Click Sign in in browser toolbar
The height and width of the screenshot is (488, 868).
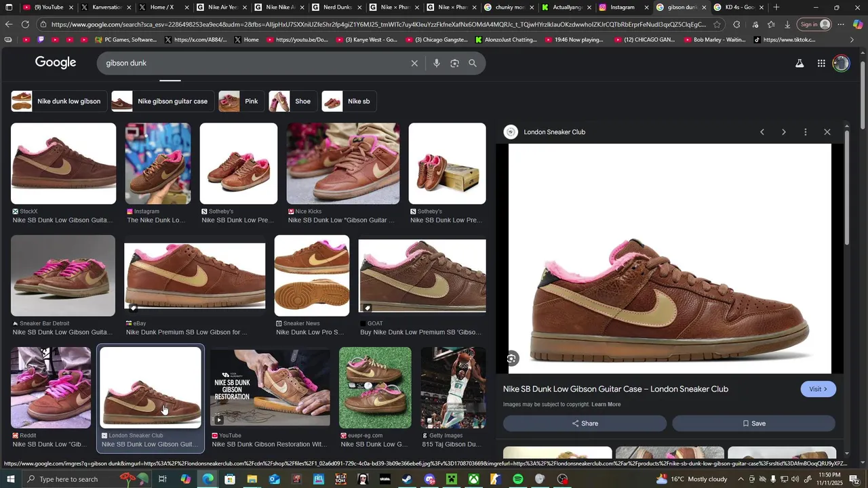point(815,24)
